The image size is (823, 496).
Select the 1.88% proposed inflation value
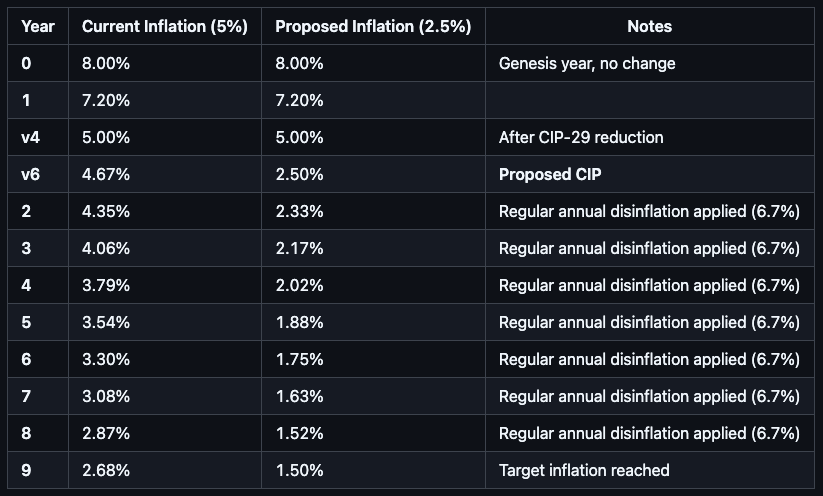pos(299,322)
